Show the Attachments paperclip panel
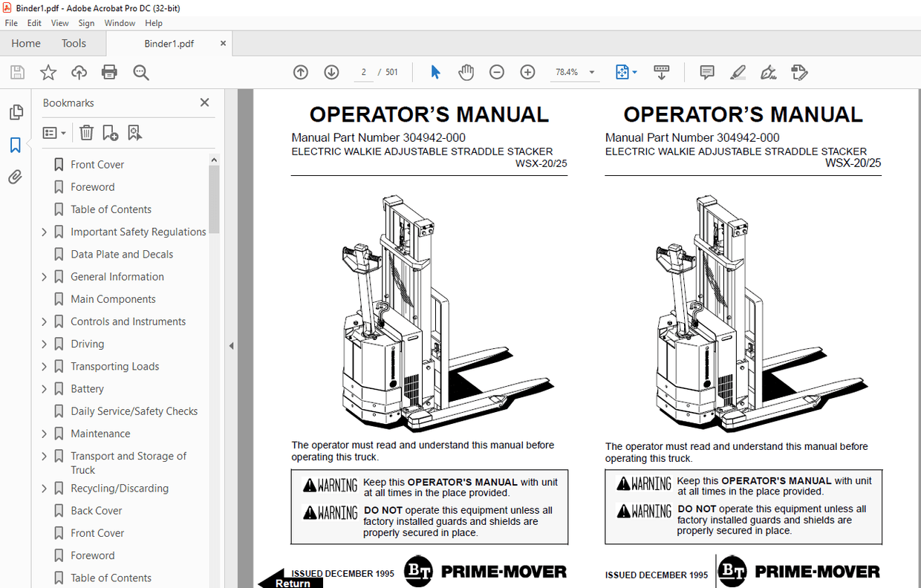The width and height of the screenshot is (921, 588). point(16,177)
